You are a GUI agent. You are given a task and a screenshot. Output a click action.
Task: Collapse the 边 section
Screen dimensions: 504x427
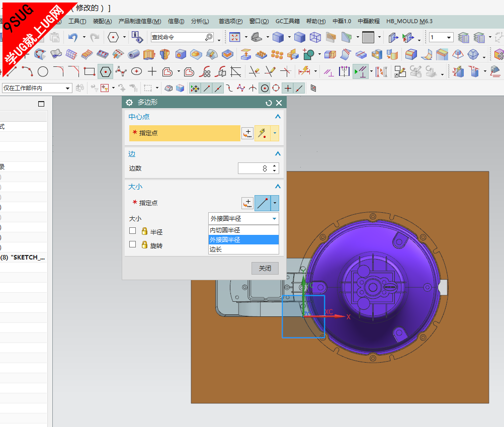pyautogui.click(x=278, y=154)
